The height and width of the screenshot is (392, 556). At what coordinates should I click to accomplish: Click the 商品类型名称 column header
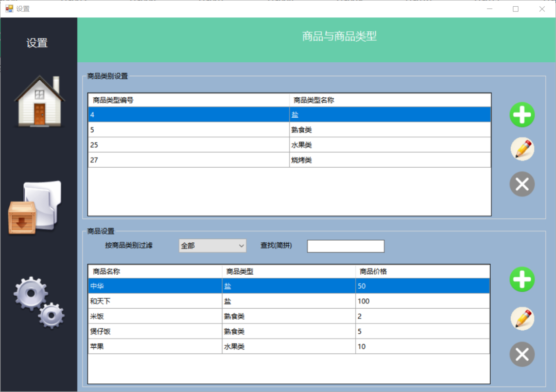(390, 100)
